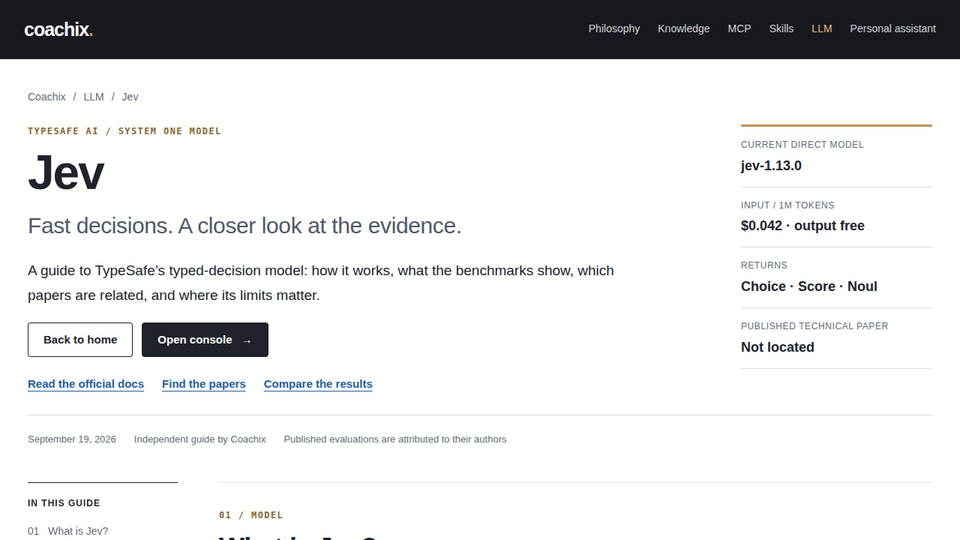The image size is (960, 540).
Task: Click the Choice · Score · Noul value
Action: (x=809, y=286)
